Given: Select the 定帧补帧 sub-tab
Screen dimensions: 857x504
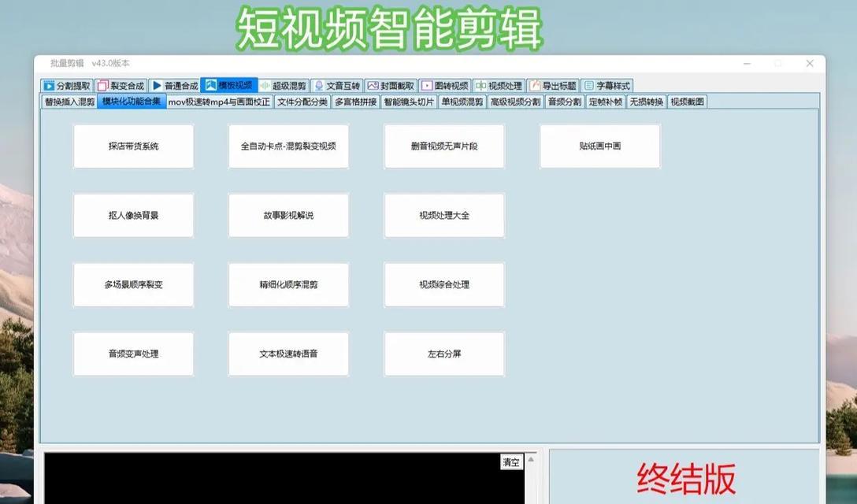Looking at the screenshot, I should click(606, 102).
